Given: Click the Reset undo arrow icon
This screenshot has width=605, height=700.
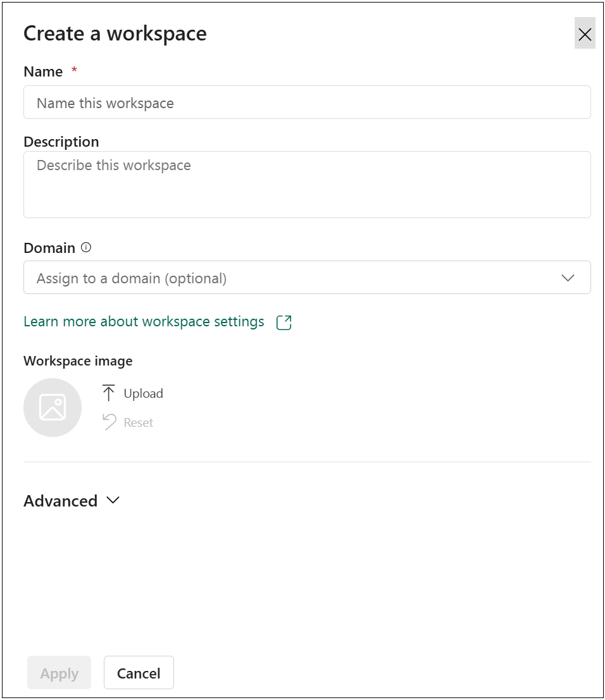Looking at the screenshot, I should pyautogui.click(x=109, y=422).
